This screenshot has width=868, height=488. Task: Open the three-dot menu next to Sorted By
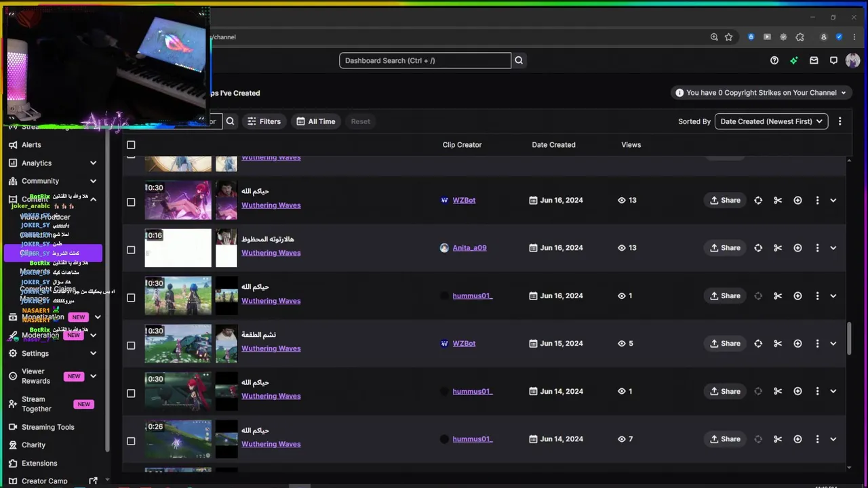click(840, 121)
